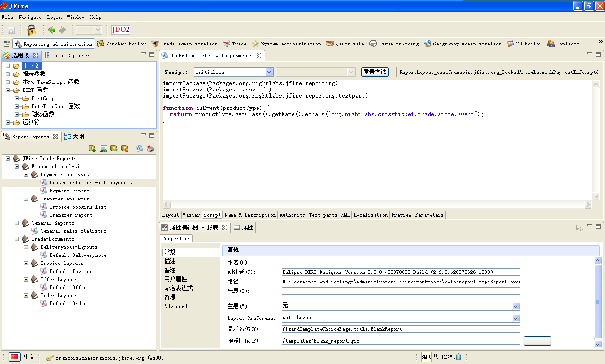
Task: Collapse the JFire Trade Reports node
Action: pos(8,159)
